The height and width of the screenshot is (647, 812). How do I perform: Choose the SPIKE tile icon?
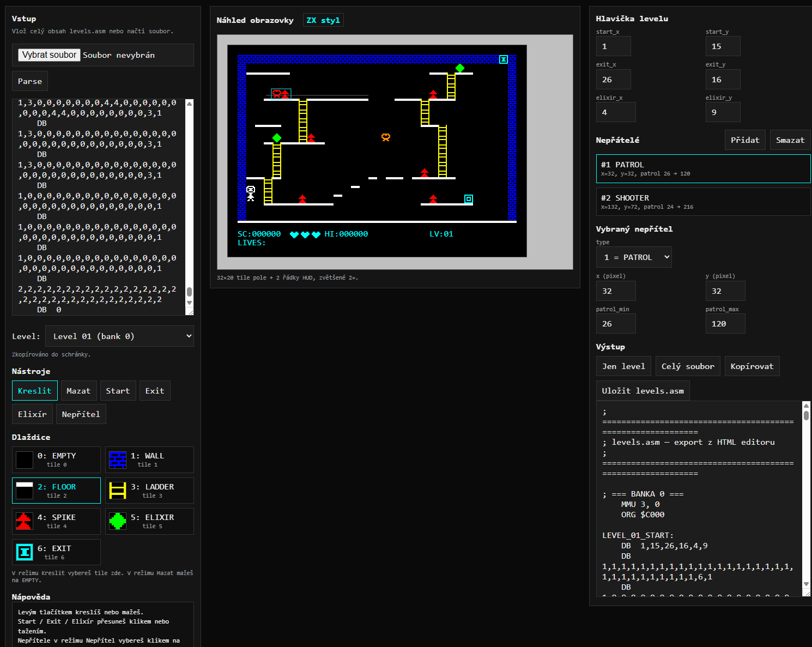click(24, 522)
